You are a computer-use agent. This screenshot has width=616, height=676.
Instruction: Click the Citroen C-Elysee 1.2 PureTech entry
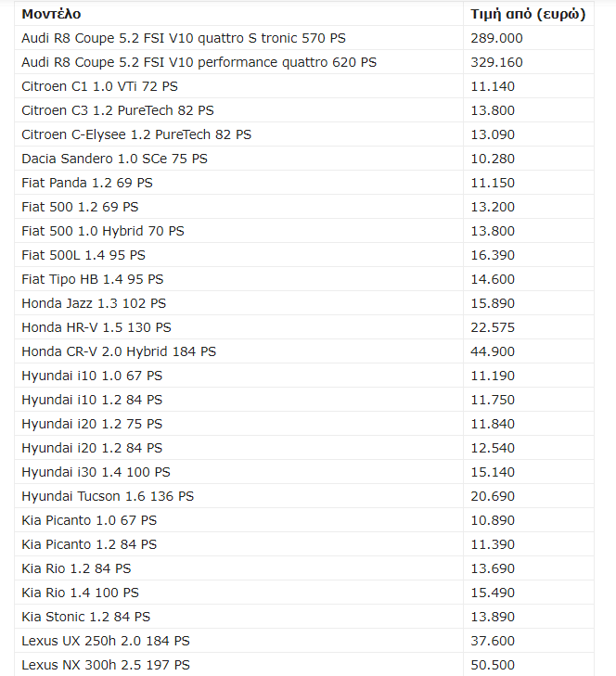(x=136, y=134)
